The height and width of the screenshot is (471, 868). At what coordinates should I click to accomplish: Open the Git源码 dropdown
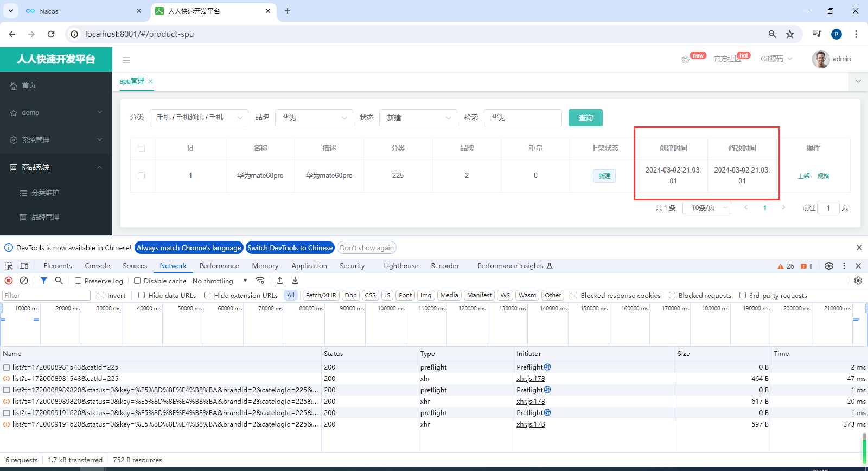click(776, 59)
